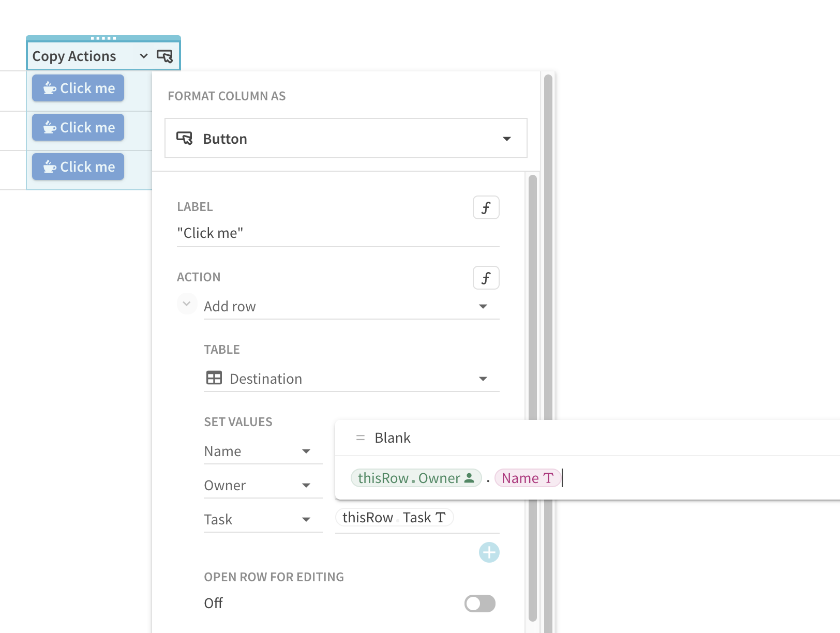Screen dimensions: 840x633
Task: Click the first Click me button
Action: pyautogui.click(x=78, y=88)
